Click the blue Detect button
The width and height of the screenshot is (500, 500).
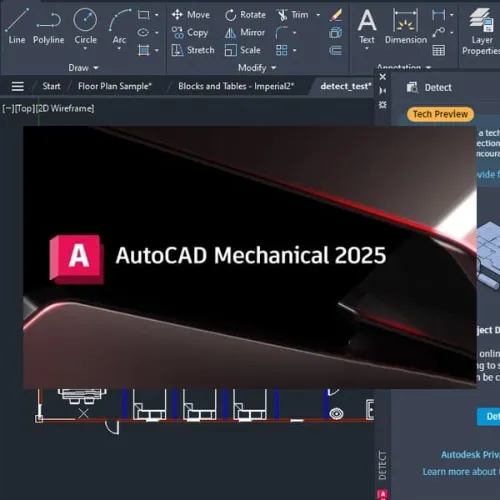pos(489,416)
